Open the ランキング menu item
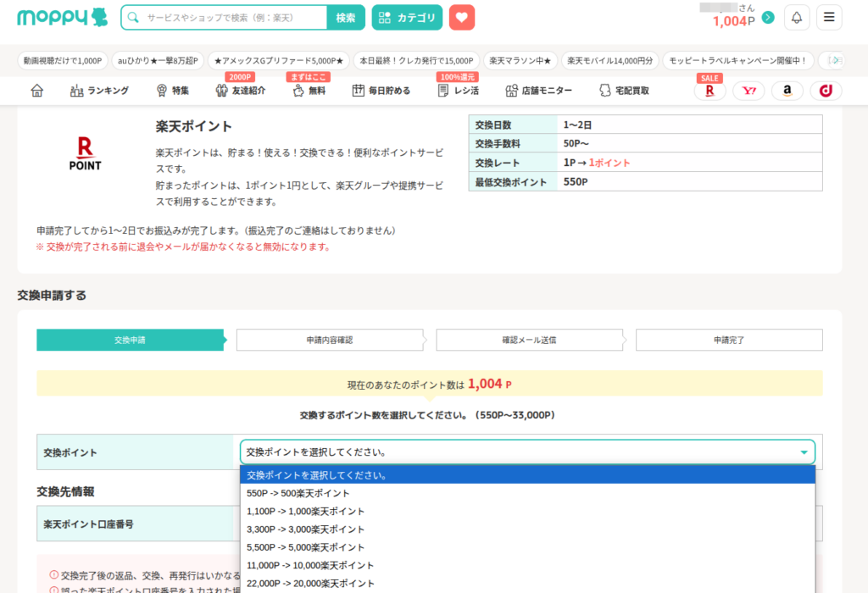Screen dimensions: 868x593 pyautogui.click(x=100, y=91)
